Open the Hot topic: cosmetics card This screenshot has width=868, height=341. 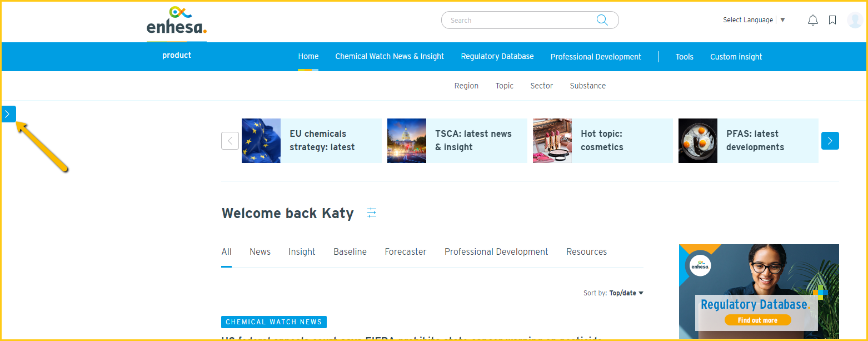coord(603,141)
